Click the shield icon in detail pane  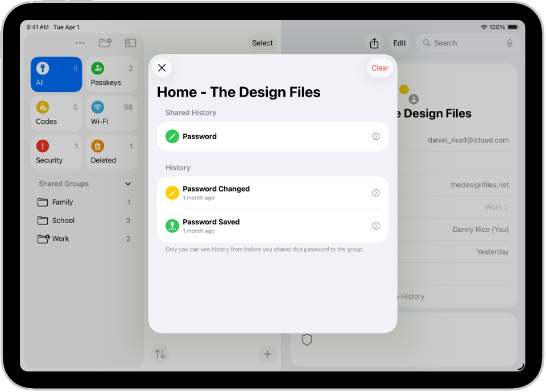click(x=307, y=340)
